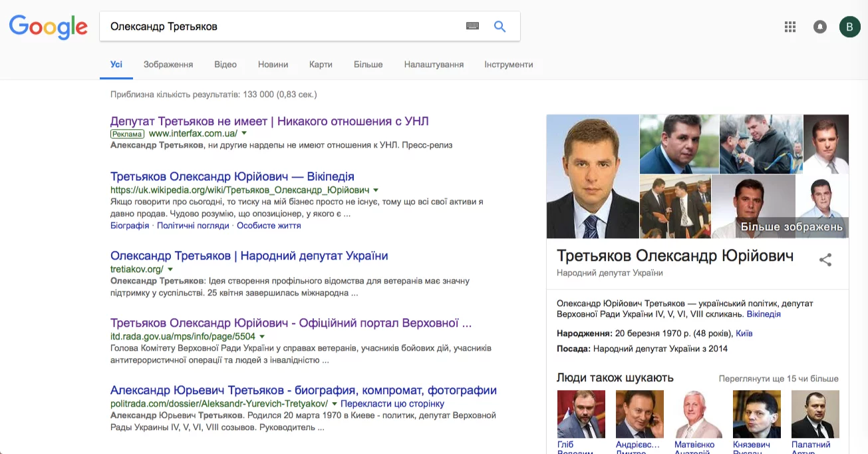868x454 pixels.
Task: Expand arrow next to itd.rada.gov.ua URL
Action: click(x=262, y=337)
